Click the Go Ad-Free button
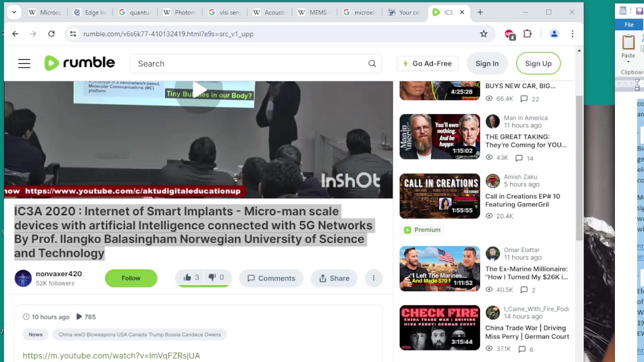644x362 pixels. pos(427,63)
